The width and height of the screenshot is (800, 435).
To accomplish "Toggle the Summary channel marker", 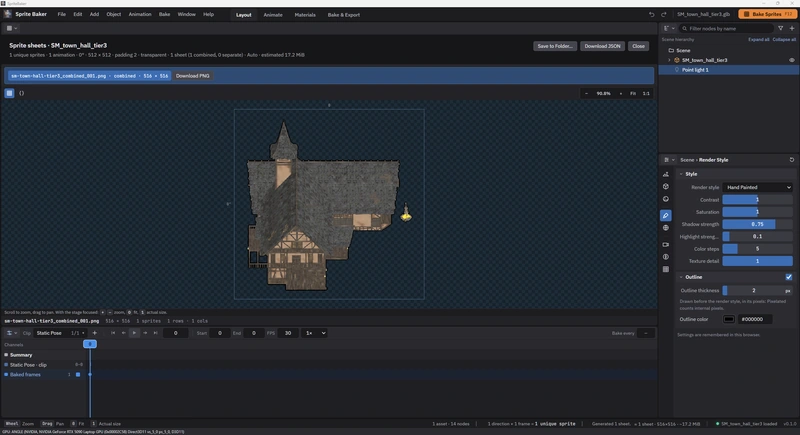I will coord(6,355).
